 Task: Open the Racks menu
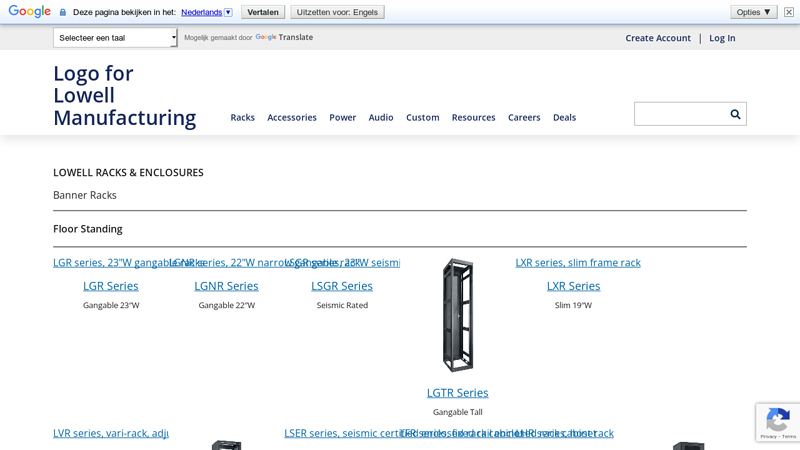coord(242,117)
